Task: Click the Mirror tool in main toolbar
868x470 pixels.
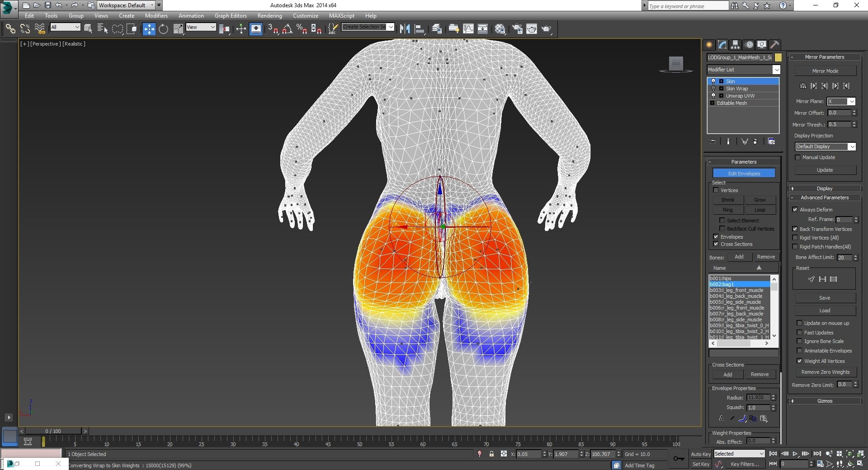Action: (x=405, y=29)
